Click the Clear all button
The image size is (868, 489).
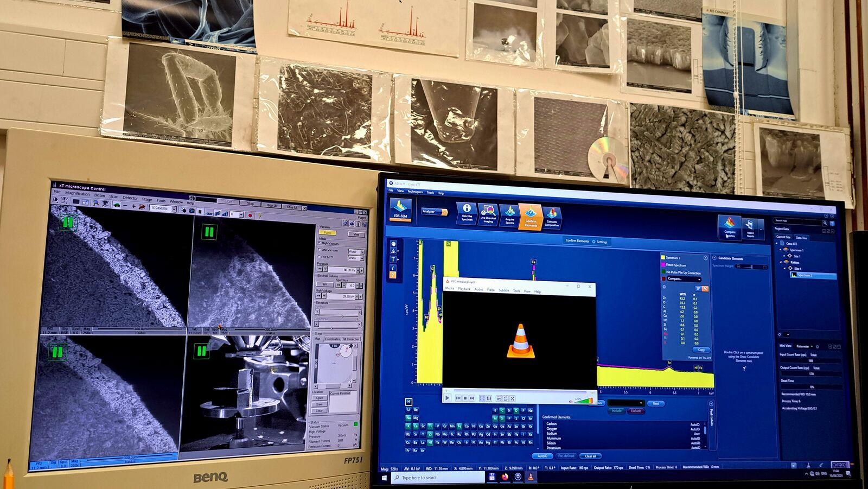(x=590, y=456)
